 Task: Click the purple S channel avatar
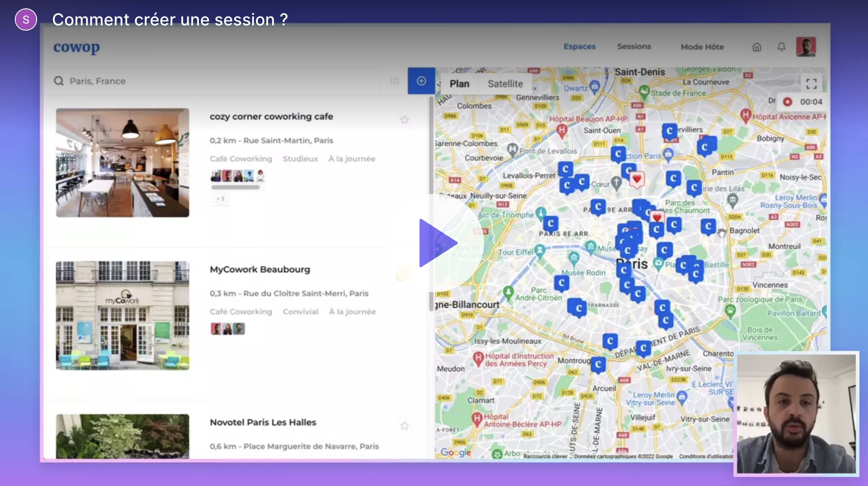(26, 19)
